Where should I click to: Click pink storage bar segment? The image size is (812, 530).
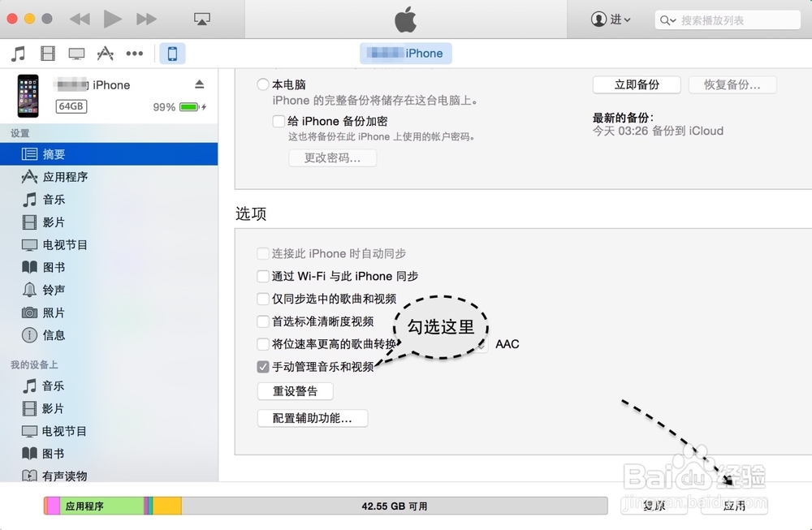click(52, 506)
